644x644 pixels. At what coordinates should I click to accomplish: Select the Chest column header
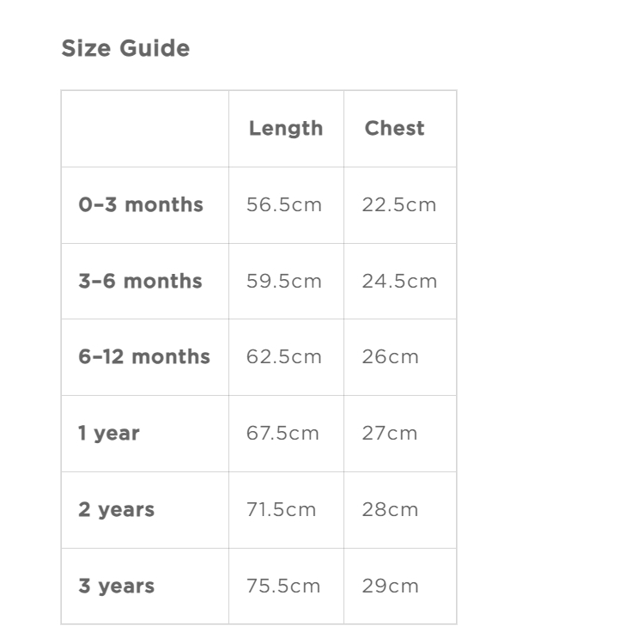[394, 129]
